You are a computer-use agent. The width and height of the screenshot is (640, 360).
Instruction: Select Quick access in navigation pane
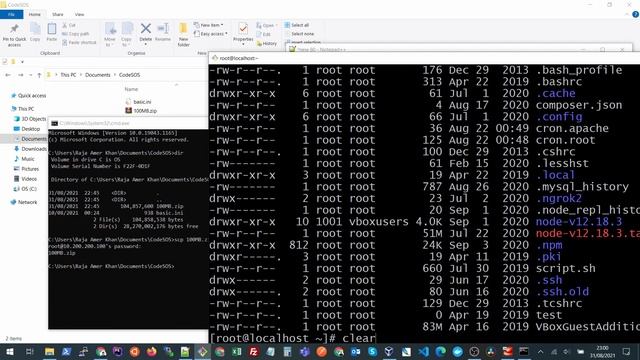(28, 96)
